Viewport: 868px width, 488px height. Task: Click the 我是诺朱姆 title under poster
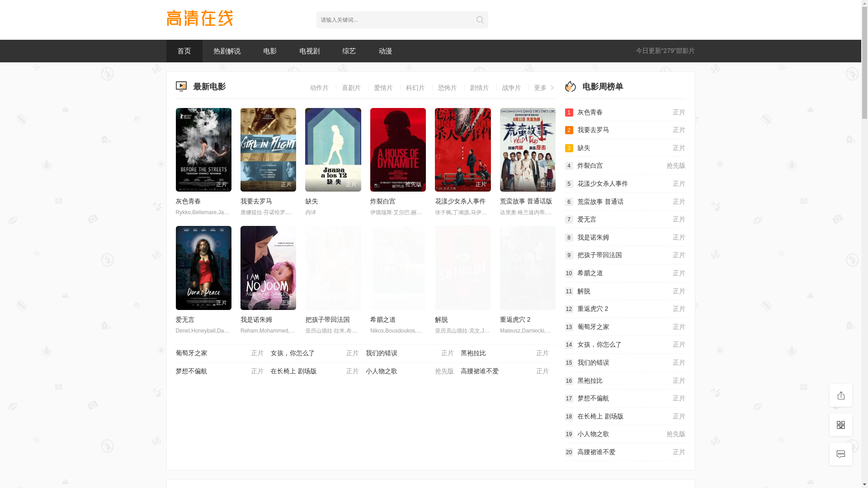[x=256, y=319]
